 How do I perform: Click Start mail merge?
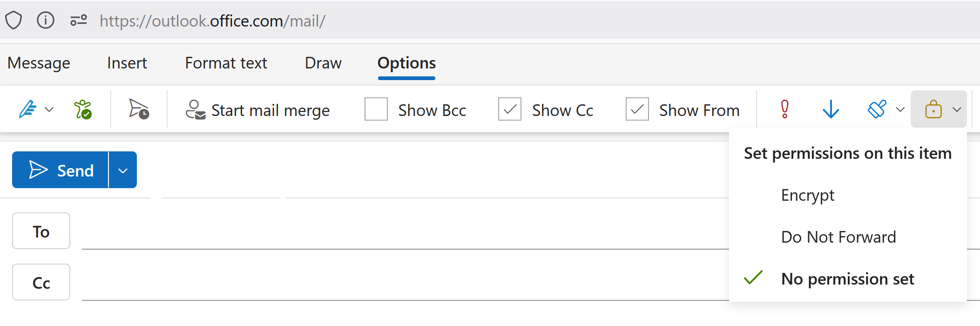[257, 110]
